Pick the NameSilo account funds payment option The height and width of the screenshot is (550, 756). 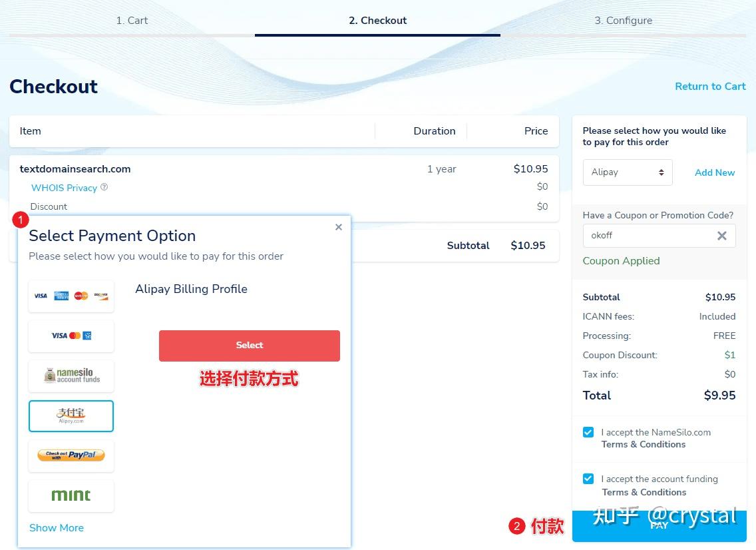71,376
